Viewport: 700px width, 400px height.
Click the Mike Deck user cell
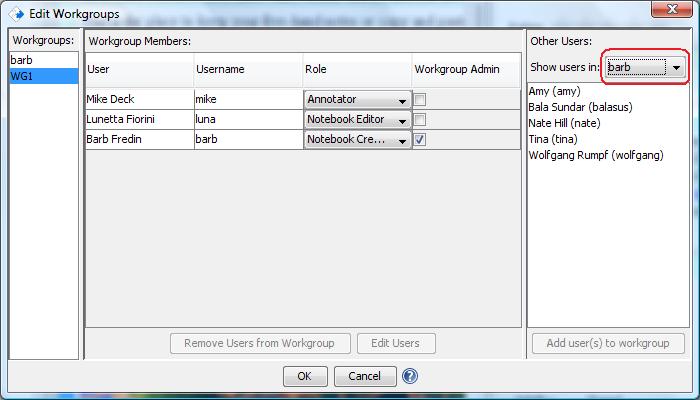click(139, 99)
